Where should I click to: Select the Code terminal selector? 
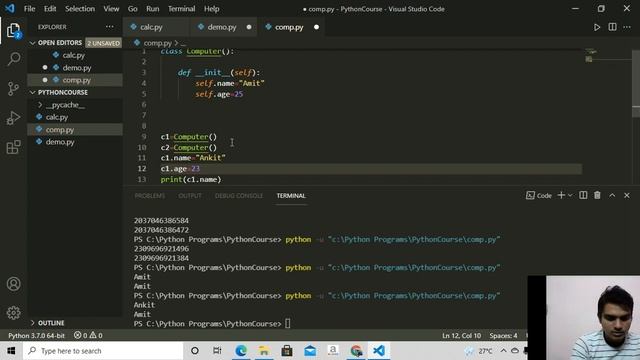click(x=539, y=196)
